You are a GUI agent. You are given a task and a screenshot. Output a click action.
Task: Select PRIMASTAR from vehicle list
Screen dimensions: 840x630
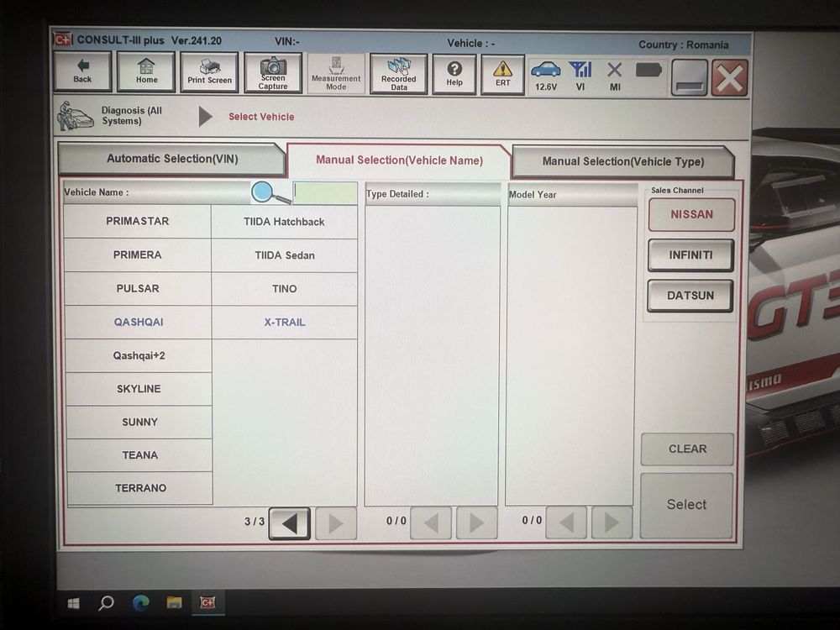tap(137, 221)
